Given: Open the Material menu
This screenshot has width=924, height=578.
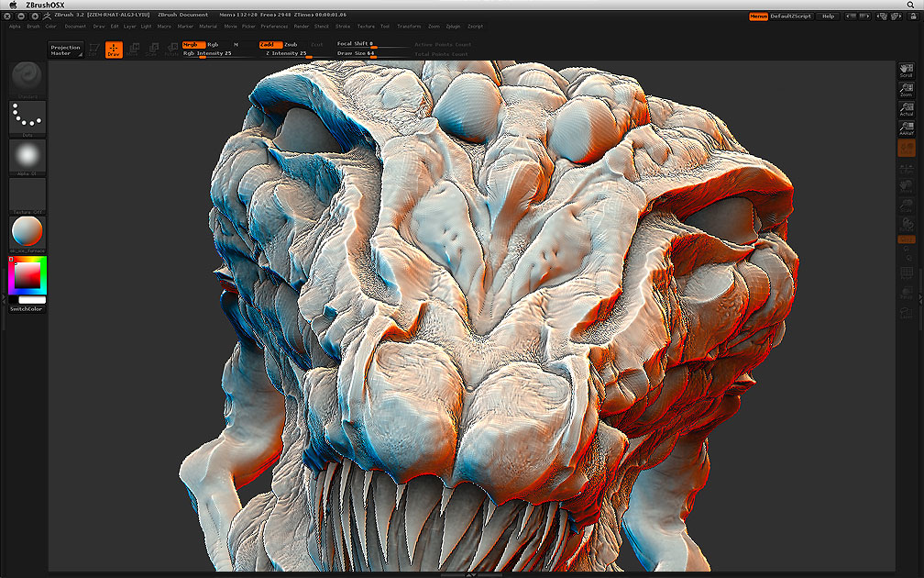Looking at the screenshot, I should [208, 27].
